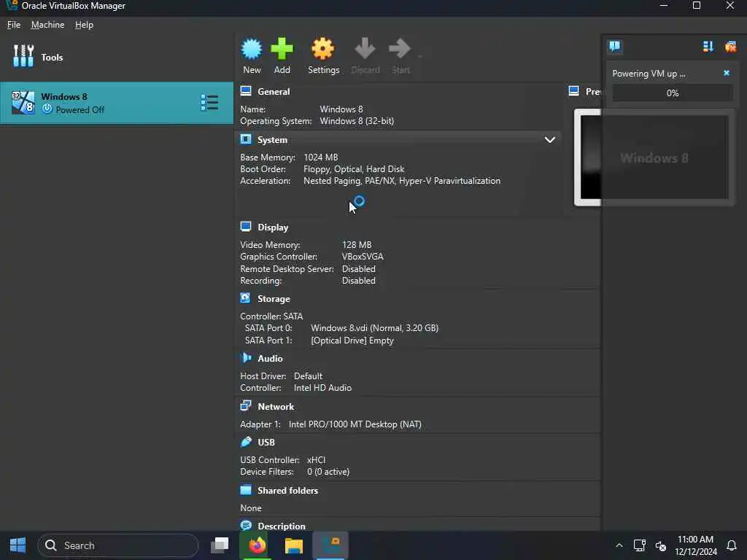Click the Operating System Windows 8 (32-bit) value

pos(357,121)
